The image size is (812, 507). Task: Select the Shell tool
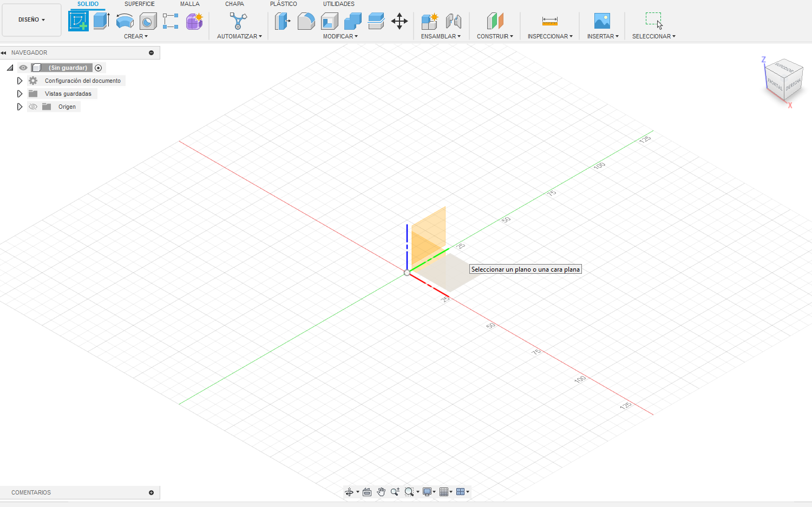tap(329, 21)
